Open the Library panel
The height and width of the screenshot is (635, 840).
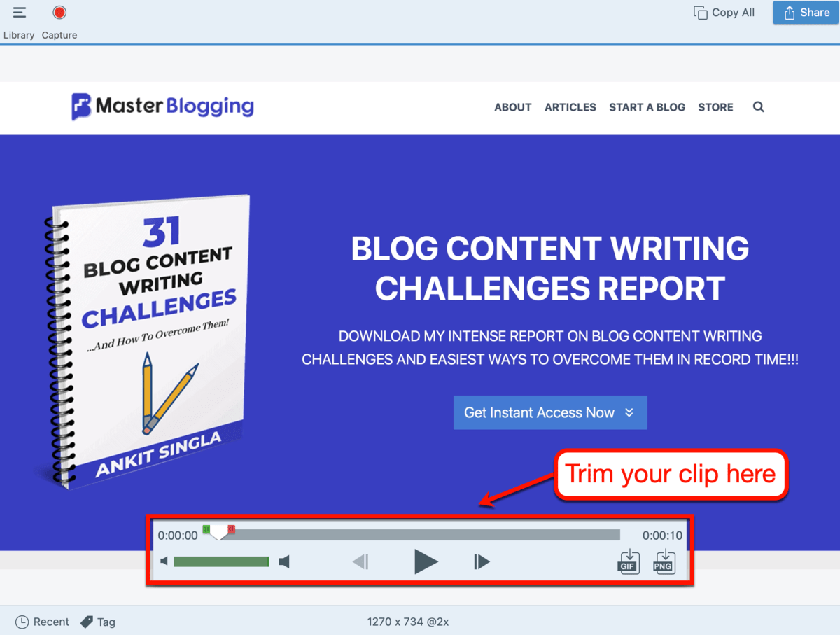[x=19, y=12]
